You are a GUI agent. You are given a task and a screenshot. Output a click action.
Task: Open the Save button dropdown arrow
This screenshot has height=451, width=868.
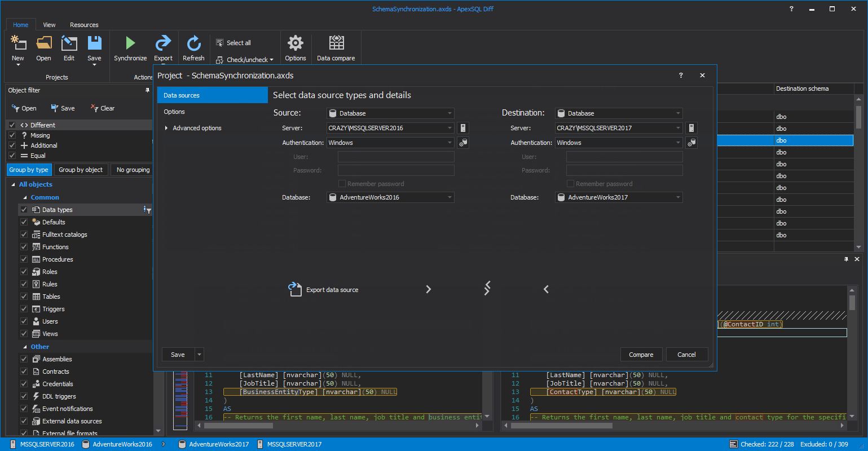point(199,355)
